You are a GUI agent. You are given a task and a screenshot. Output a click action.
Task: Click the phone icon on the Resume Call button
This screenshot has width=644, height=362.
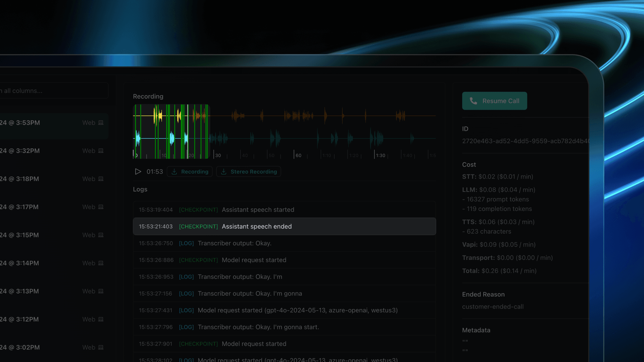pyautogui.click(x=473, y=101)
